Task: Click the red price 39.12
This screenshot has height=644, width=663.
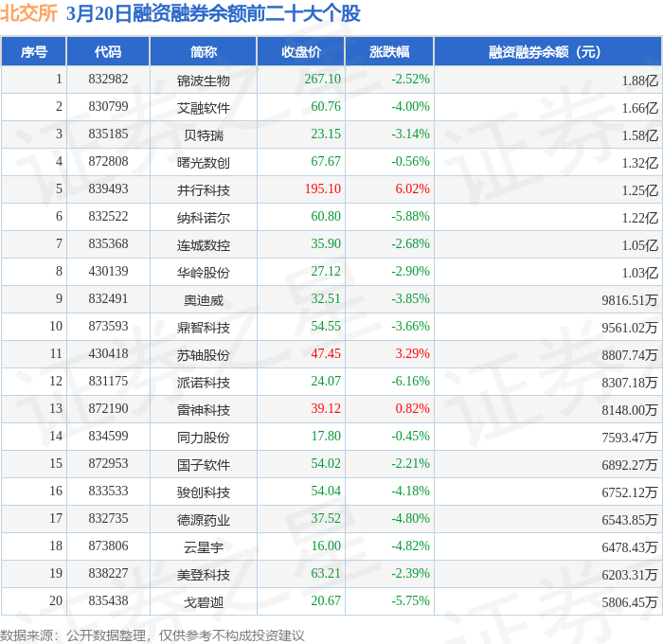Action: pos(326,409)
